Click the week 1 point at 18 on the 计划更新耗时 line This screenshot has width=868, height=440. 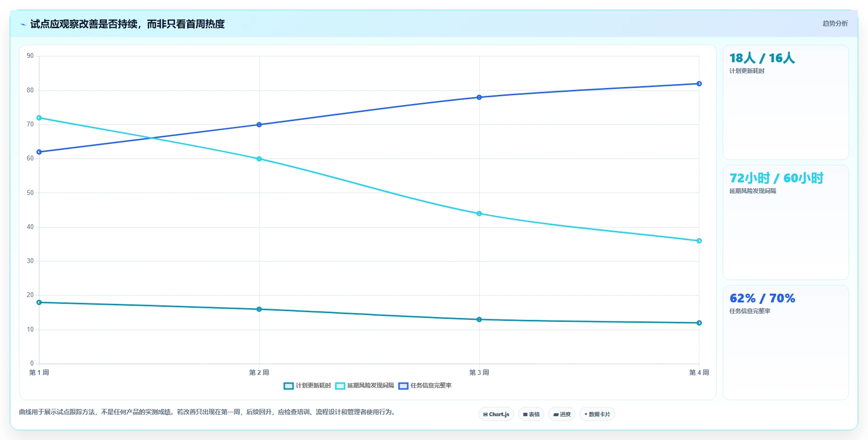click(39, 302)
